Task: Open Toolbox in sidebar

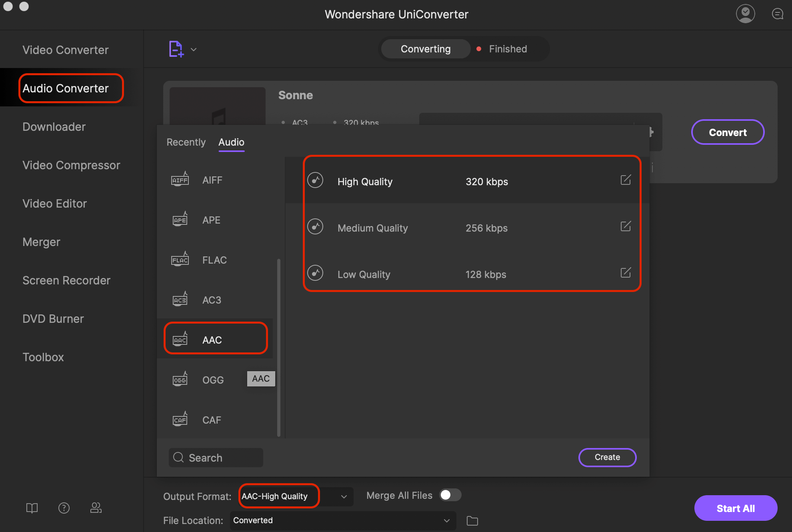Action: click(43, 357)
